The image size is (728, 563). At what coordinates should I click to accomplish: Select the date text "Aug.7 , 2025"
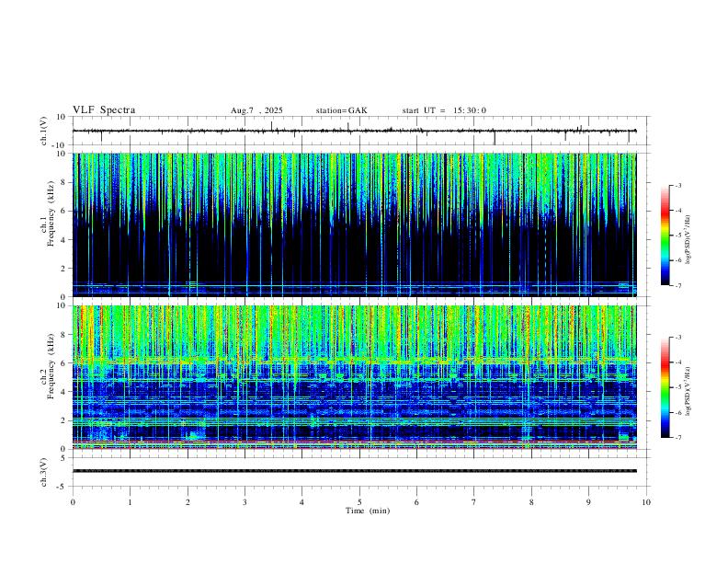point(256,110)
